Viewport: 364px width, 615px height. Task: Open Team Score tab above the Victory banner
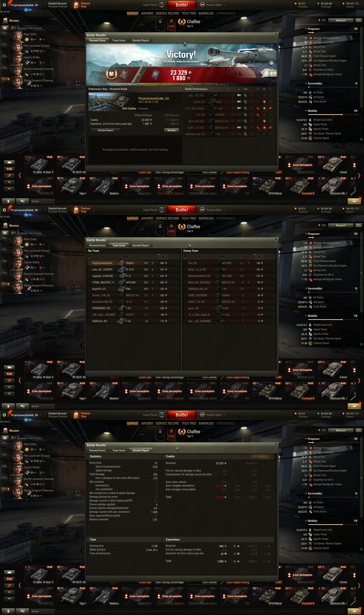(x=119, y=40)
